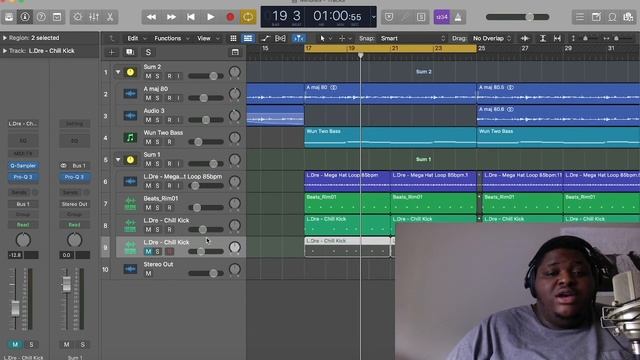640x360 pixels.
Task: Expand the Region inspector disclosure triangle
Action: click(5, 38)
